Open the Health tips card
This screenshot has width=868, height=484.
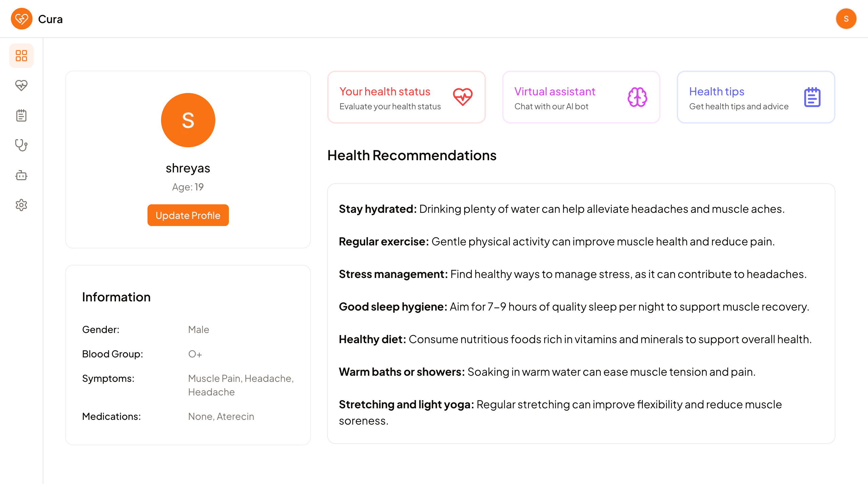756,97
